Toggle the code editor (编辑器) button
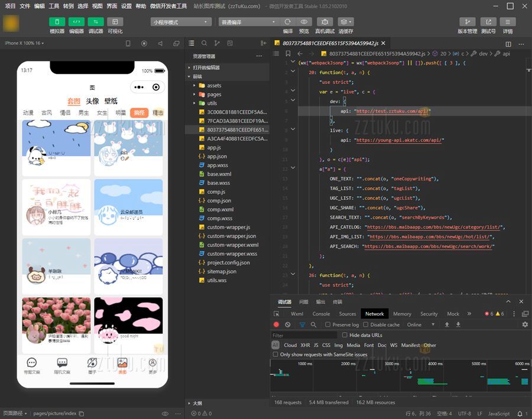Viewport: 532px width, 419px height. [x=76, y=22]
